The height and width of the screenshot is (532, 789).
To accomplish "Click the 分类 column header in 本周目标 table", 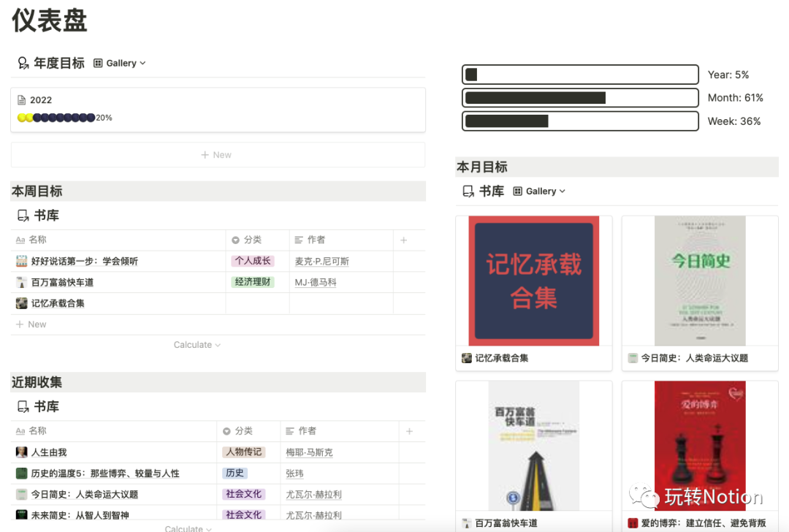I will pos(252,240).
